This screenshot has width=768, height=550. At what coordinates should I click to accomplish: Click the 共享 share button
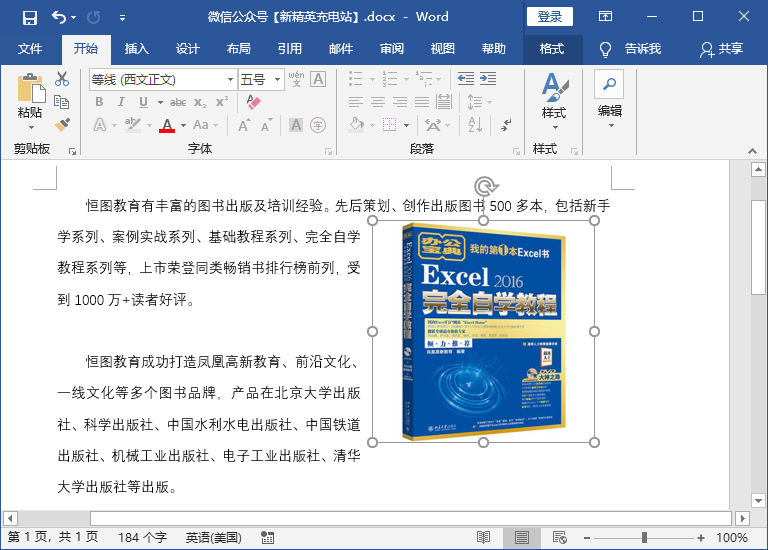click(x=721, y=49)
